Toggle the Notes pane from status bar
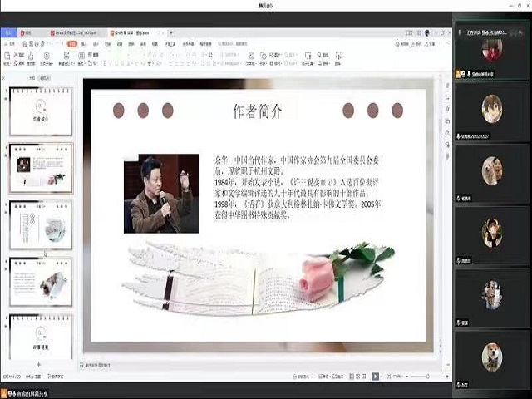This screenshot has width=532, height=399. coord(323,377)
